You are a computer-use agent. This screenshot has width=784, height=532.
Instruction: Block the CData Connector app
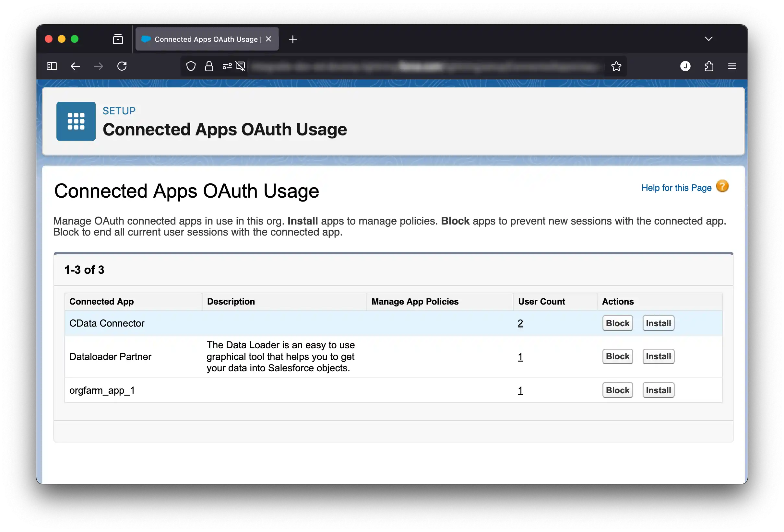(617, 323)
